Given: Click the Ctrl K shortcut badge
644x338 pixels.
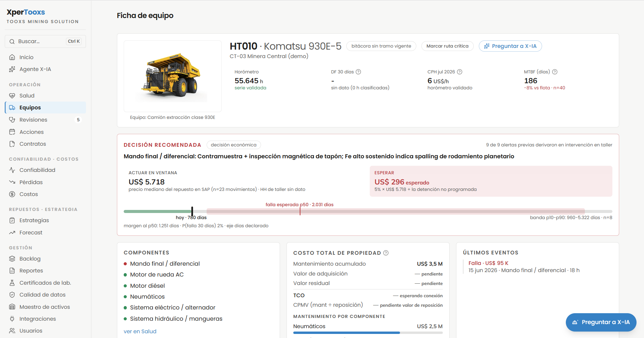Looking at the screenshot, I should click(x=74, y=41).
